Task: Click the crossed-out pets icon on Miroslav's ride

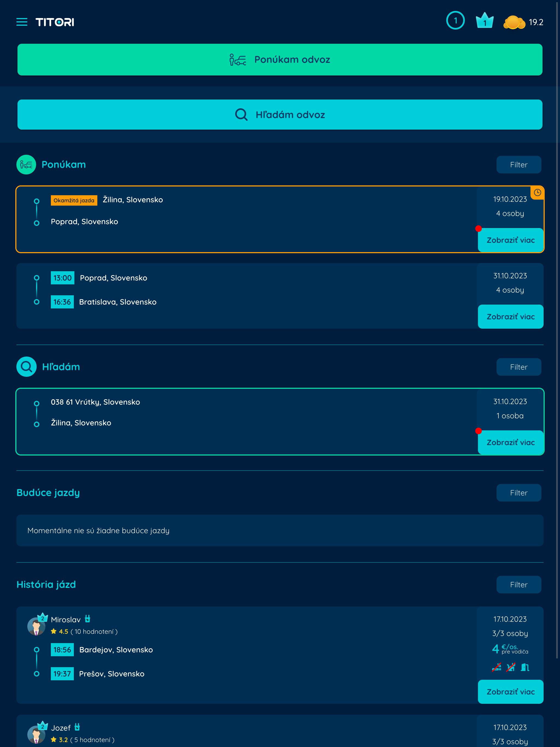Action: 511,667
